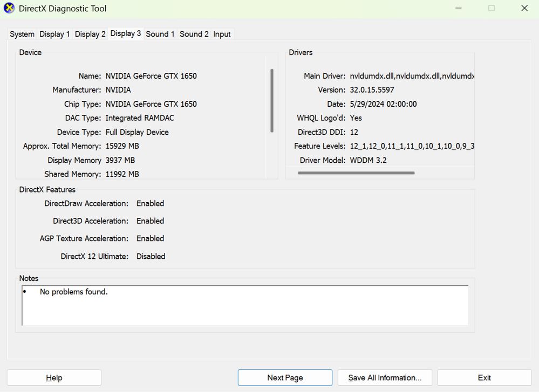
Task: Click the Chip Type value GeForce GTX 1650
Action: coord(151,104)
